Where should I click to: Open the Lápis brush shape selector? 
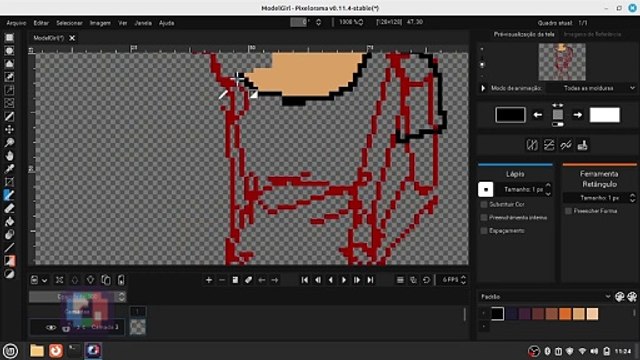[486, 189]
